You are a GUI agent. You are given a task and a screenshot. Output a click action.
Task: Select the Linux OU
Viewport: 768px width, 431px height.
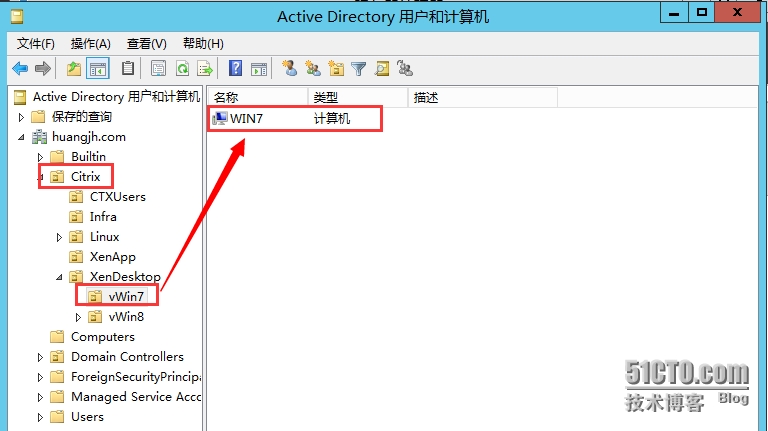104,237
